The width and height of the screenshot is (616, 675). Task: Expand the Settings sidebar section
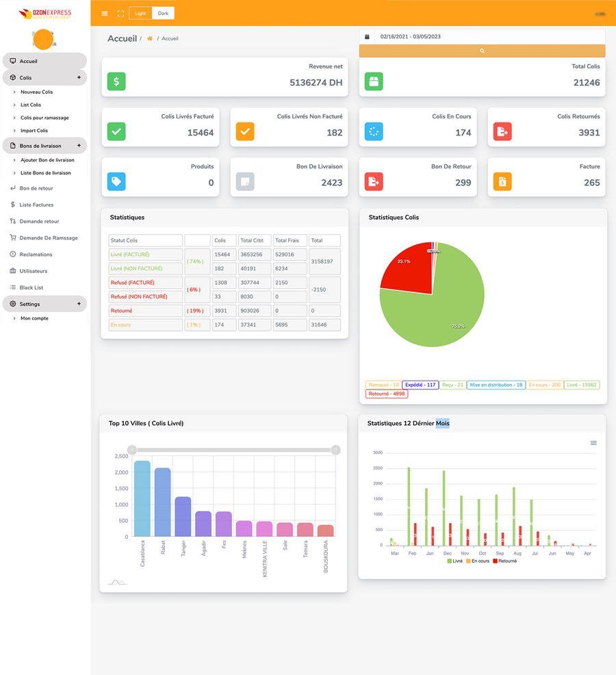click(x=79, y=304)
